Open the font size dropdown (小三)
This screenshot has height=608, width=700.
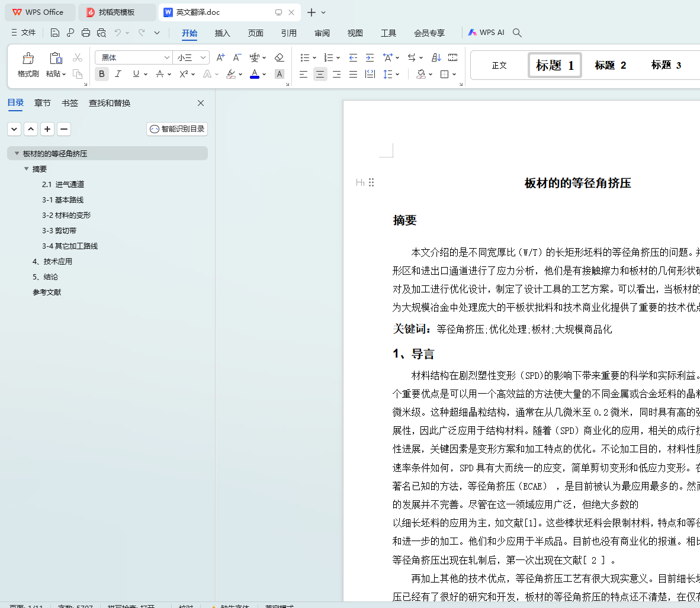[x=203, y=57]
